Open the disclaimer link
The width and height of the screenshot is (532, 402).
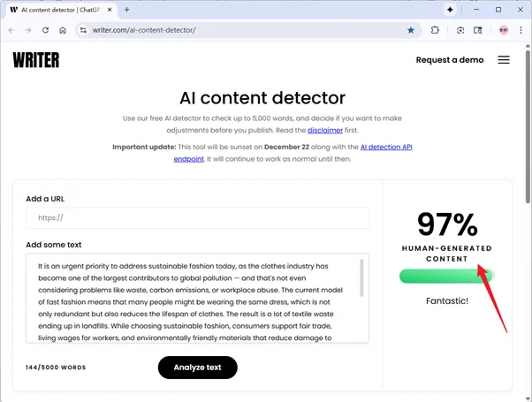[325, 130]
